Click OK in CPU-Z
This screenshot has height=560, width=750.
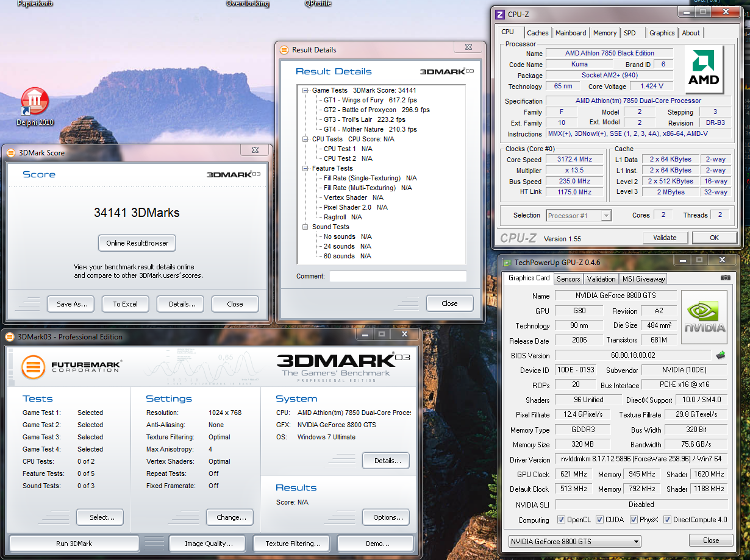point(714,238)
